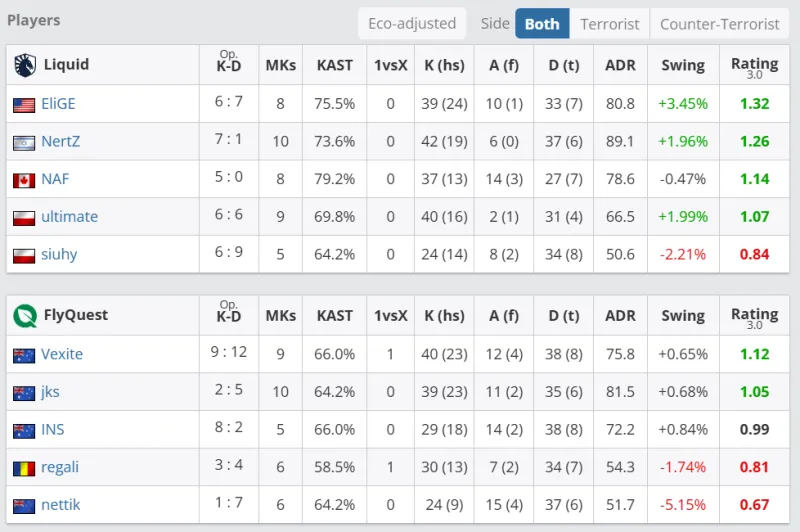
Task: Select the Both side filter
Action: (x=542, y=24)
